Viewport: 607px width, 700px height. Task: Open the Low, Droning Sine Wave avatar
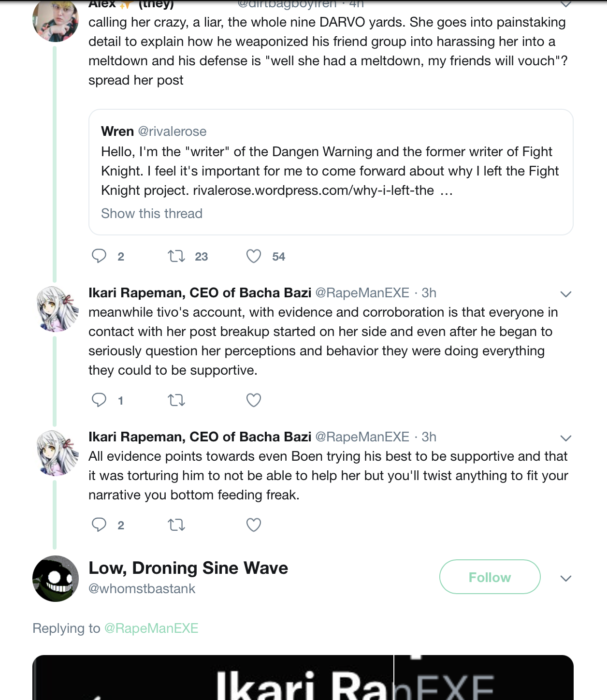click(56, 578)
